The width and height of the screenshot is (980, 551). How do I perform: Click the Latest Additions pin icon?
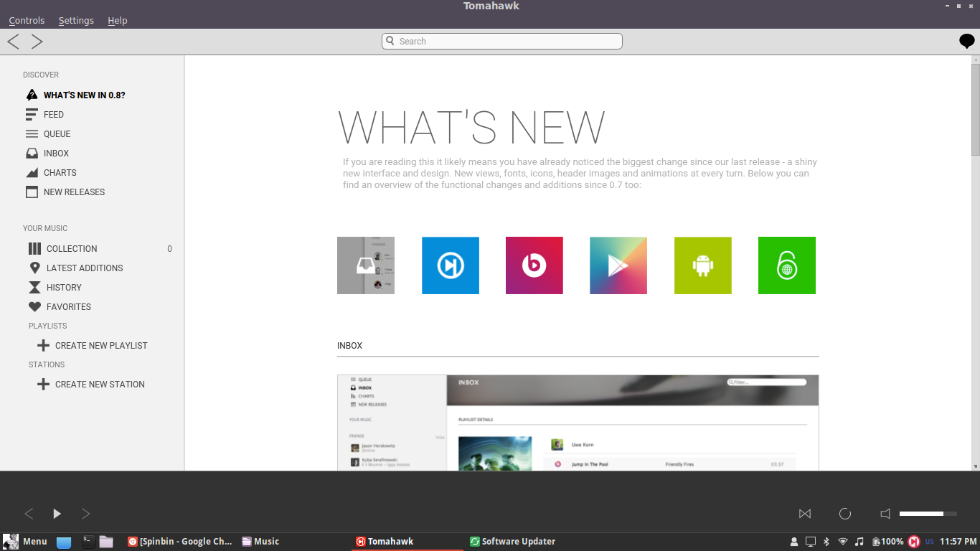34,268
